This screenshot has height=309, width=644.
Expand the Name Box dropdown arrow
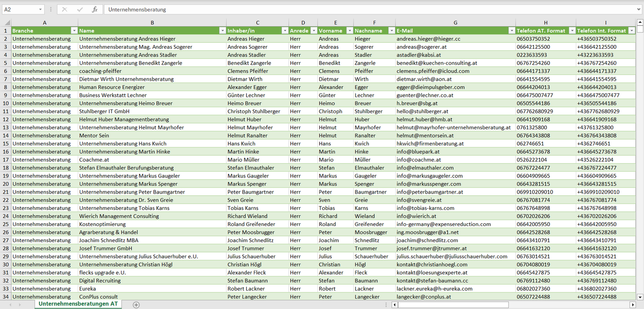coord(41,9)
